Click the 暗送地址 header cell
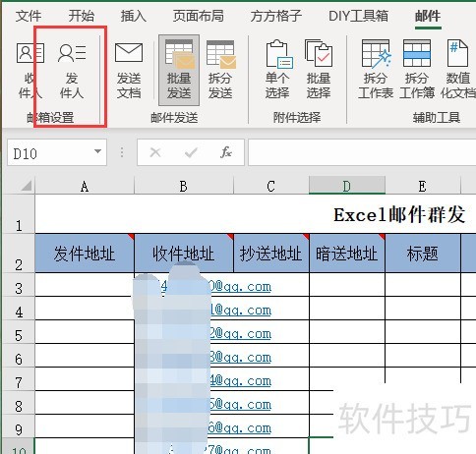The image size is (476, 454). (x=347, y=254)
